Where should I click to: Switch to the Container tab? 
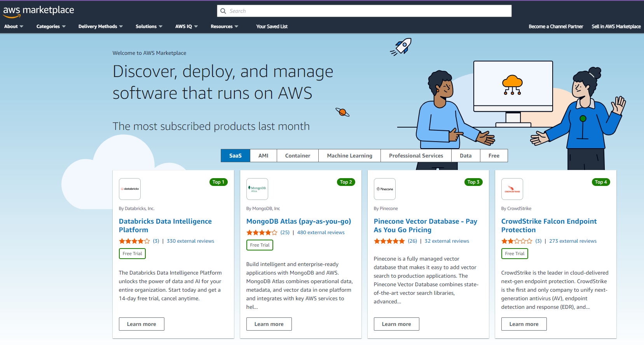tap(298, 156)
